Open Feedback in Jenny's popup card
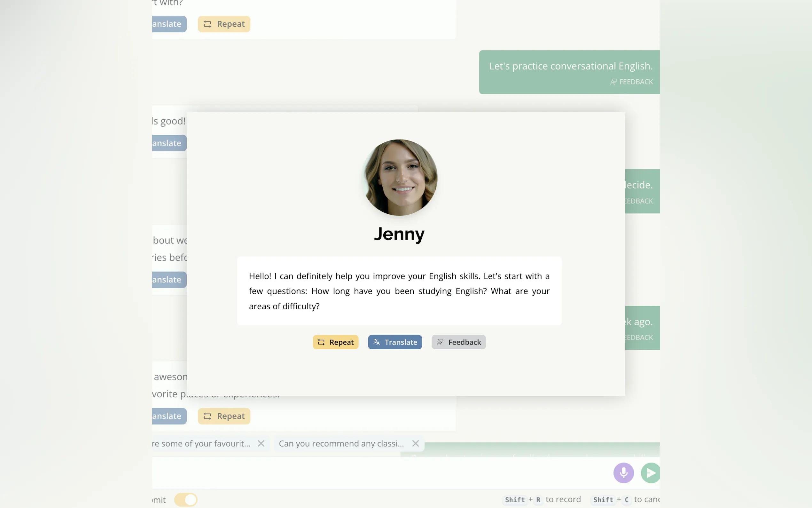 tap(458, 342)
